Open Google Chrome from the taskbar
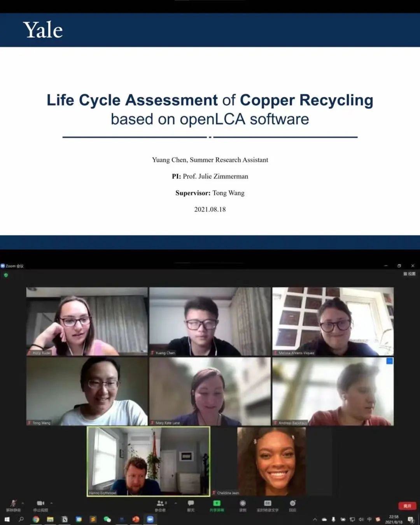Viewport: 420px width, 525px height. pos(36,519)
